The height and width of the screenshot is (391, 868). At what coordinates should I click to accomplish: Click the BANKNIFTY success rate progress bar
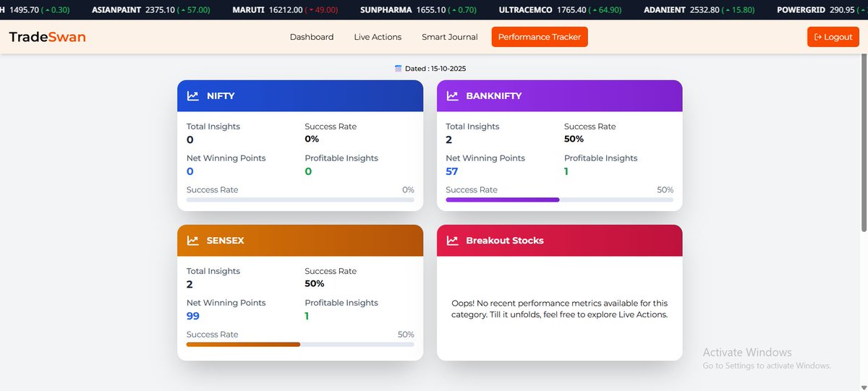click(559, 199)
